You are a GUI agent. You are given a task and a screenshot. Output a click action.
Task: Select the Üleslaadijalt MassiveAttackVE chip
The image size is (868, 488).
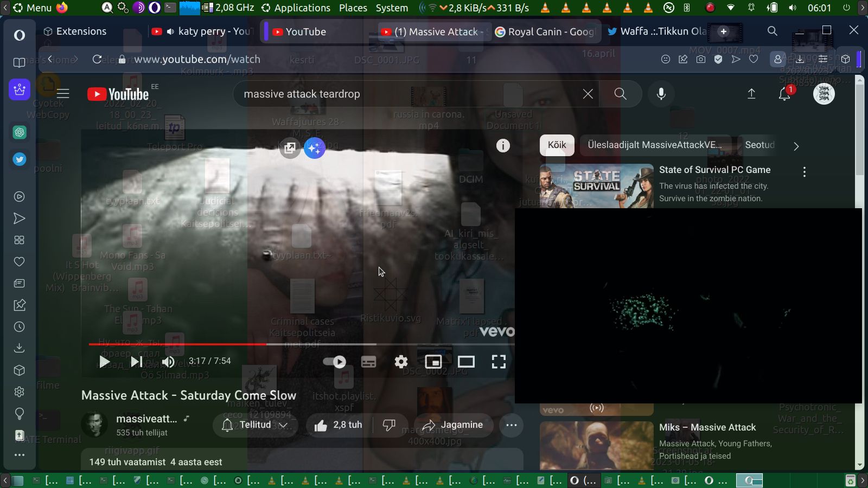click(655, 145)
